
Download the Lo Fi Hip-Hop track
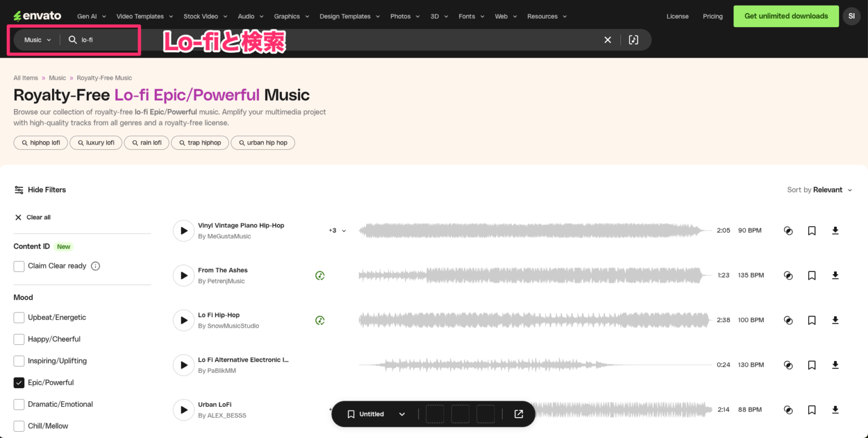click(x=835, y=320)
